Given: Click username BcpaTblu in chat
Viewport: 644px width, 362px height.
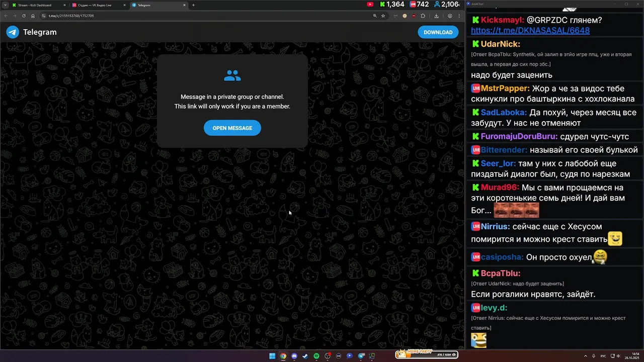Looking at the screenshot, I should point(500,273).
